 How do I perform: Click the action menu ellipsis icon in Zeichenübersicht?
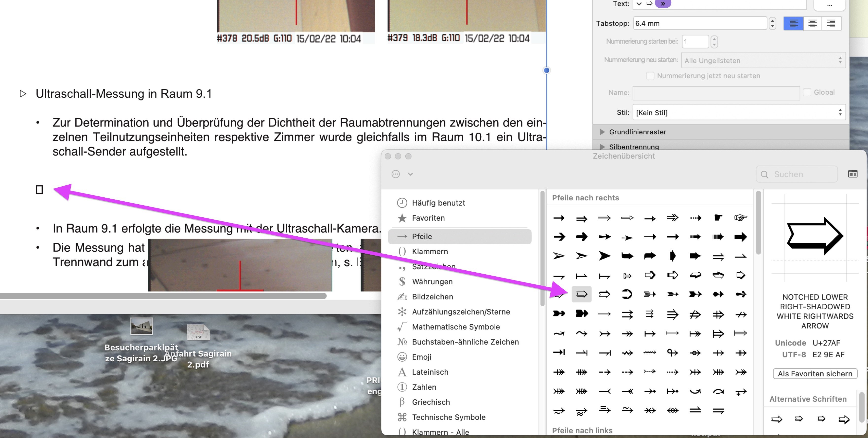396,174
